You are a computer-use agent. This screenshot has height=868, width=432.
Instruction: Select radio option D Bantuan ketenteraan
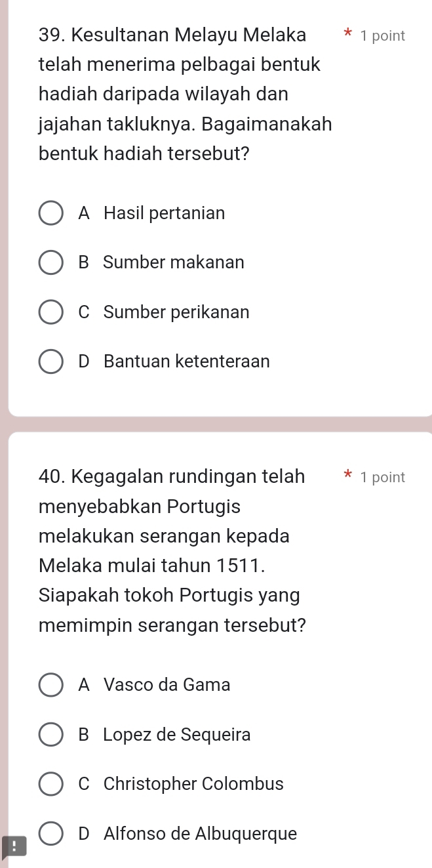[51, 362]
